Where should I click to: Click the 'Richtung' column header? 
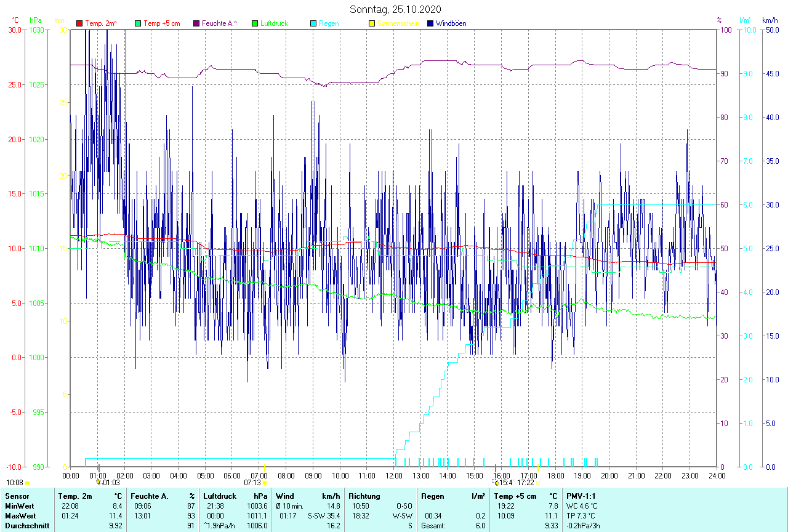pyautogui.click(x=363, y=496)
